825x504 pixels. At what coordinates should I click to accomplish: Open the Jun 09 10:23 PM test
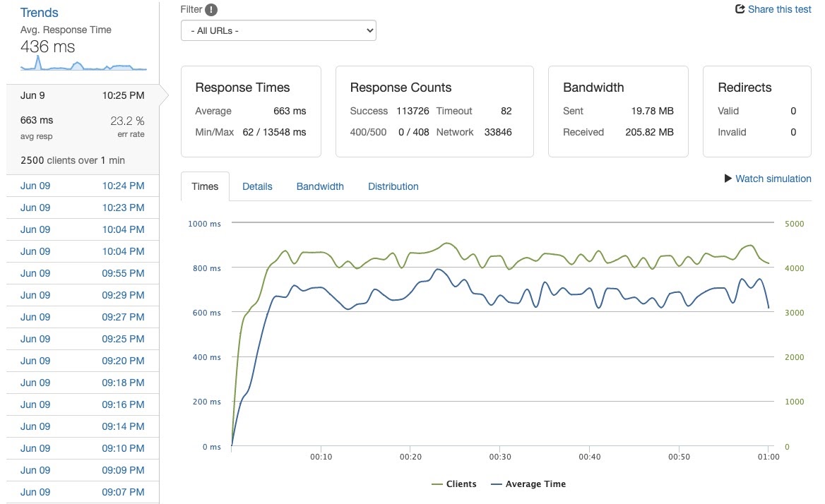click(x=82, y=208)
